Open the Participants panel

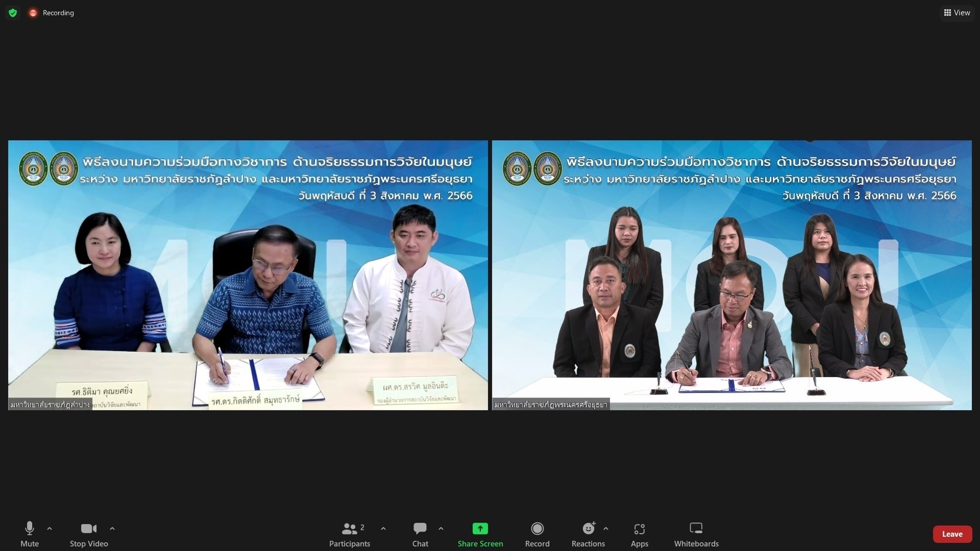[x=349, y=534]
